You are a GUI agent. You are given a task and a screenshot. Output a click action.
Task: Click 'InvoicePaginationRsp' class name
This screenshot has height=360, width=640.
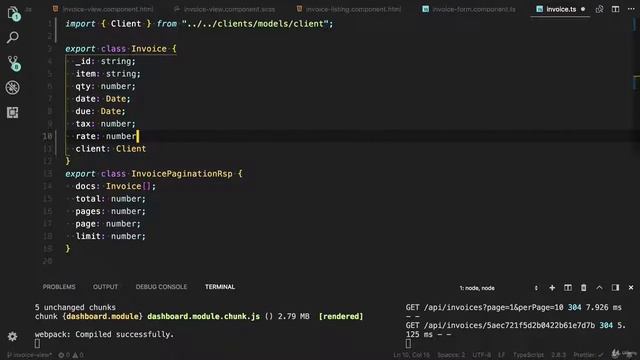[x=182, y=174]
